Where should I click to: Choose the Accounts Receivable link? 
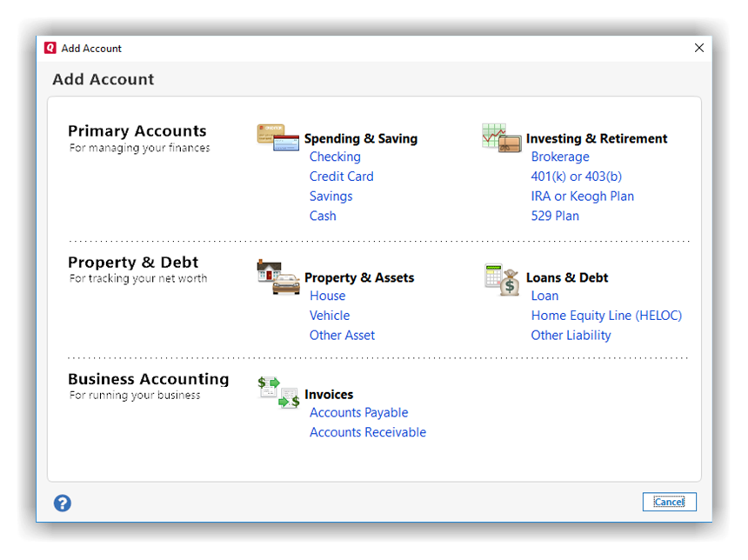pyautogui.click(x=367, y=433)
